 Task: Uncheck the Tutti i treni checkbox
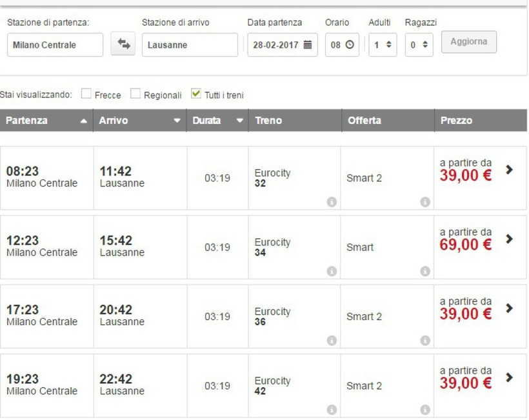tap(197, 94)
